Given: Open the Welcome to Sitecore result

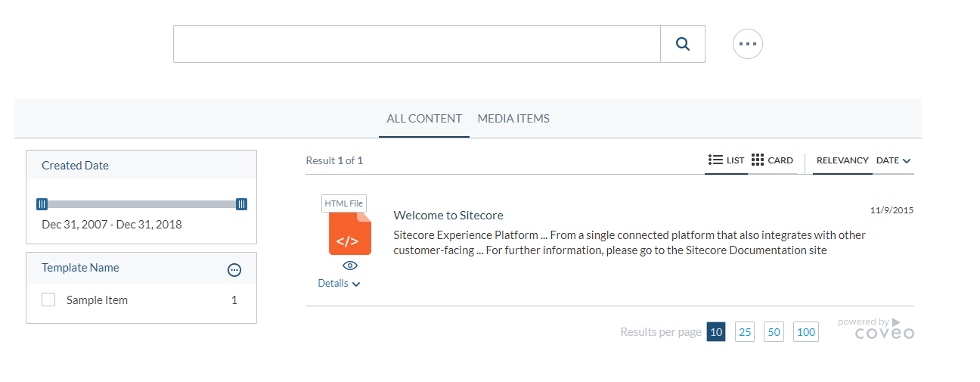Looking at the screenshot, I should click(448, 216).
